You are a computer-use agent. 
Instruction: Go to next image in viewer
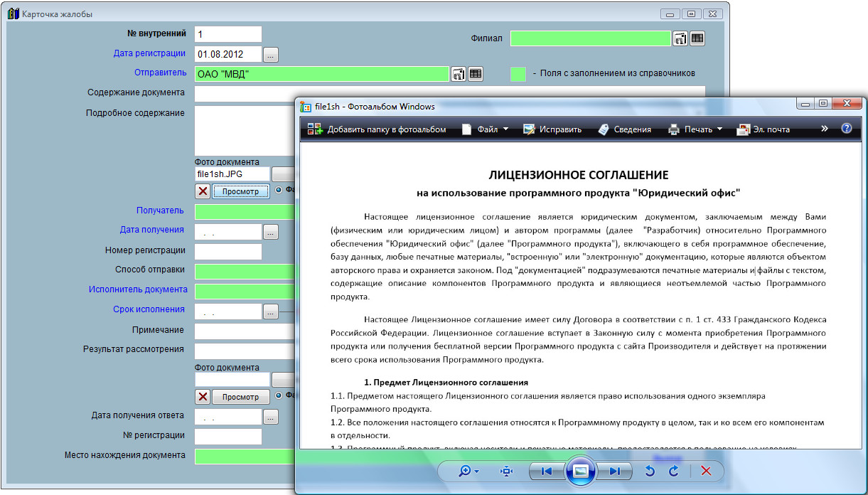click(615, 471)
